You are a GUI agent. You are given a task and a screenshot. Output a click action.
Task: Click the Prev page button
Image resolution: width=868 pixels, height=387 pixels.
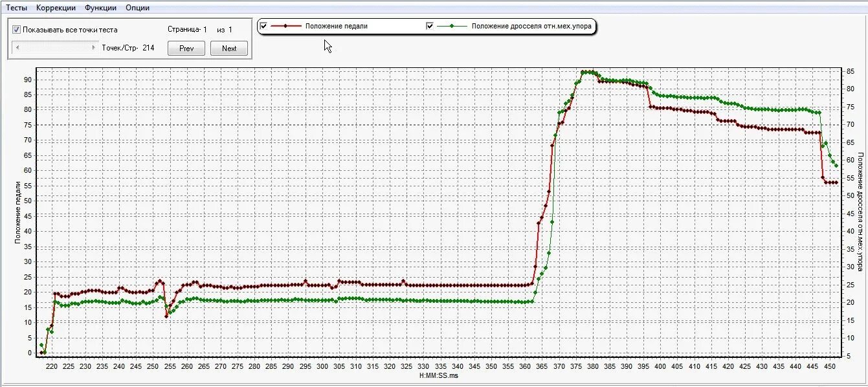(x=186, y=49)
